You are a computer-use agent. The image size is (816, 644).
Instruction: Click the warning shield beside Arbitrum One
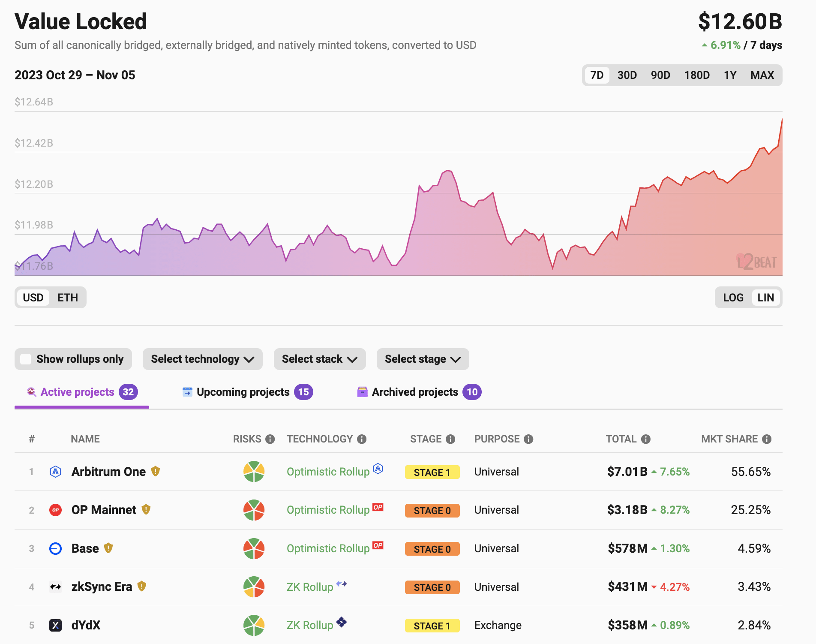[x=154, y=471]
